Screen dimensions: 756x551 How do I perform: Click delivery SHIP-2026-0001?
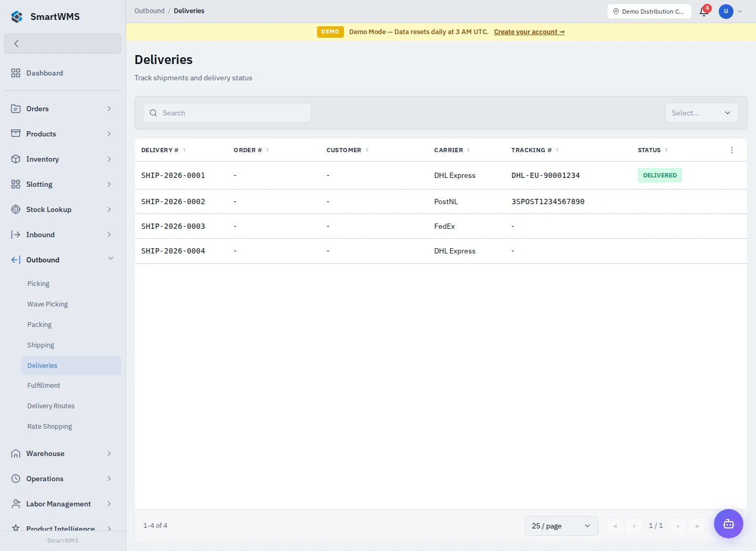173,175
